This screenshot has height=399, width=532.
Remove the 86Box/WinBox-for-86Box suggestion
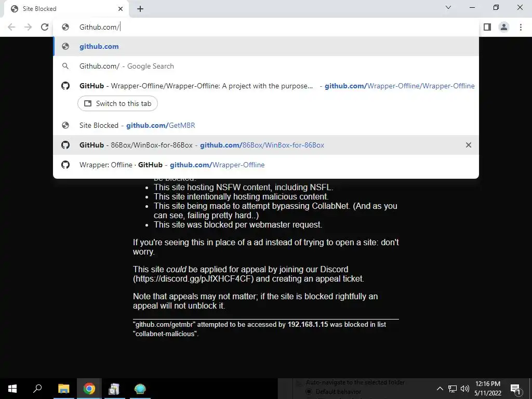(x=469, y=145)
